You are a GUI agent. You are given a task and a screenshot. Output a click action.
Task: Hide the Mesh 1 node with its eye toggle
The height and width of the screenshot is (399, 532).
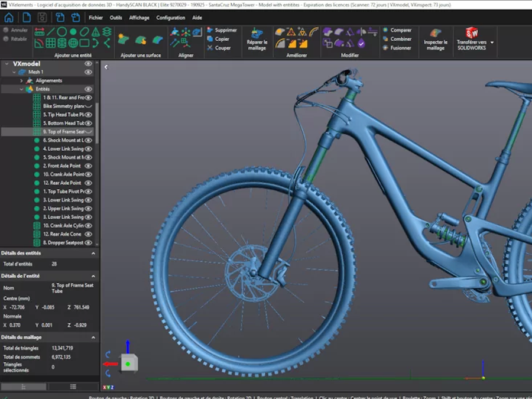click(88, 72)
